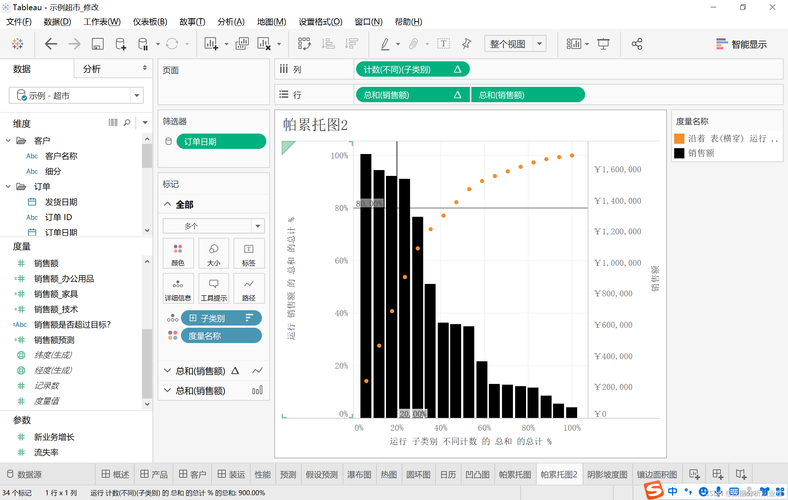Viewport: 788px width, 500px height.
Task: Click the new worksheet tab icon at bottom
Action: 694,474
